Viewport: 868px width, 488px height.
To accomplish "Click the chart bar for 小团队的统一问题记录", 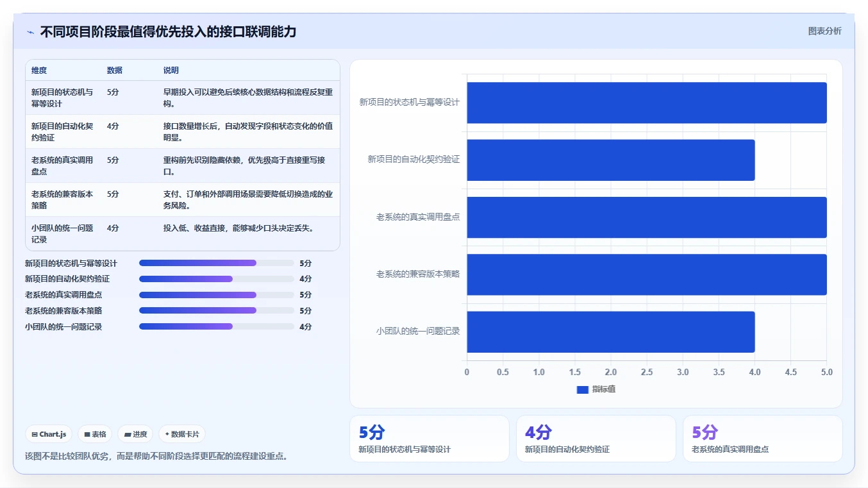I will pos(610,332).
